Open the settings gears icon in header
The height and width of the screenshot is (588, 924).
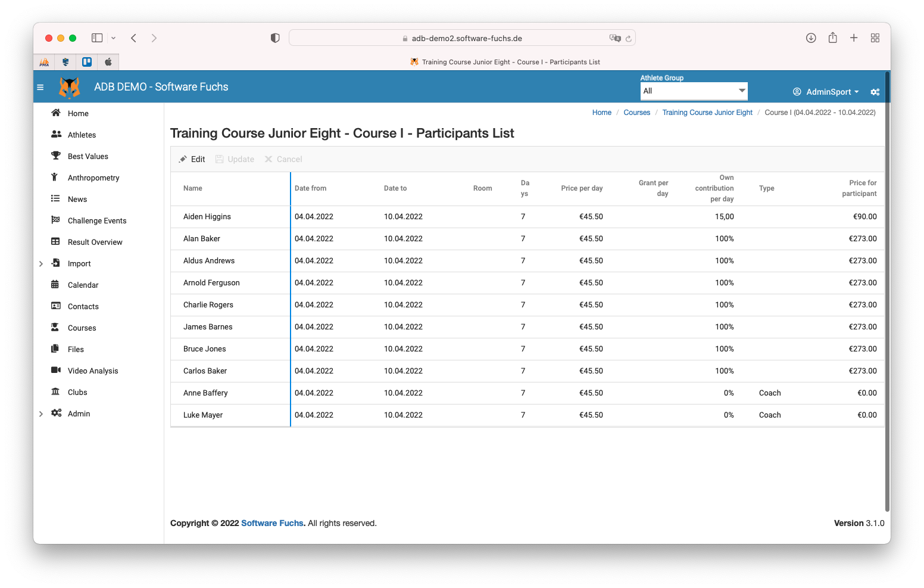[x=875, y=92]
